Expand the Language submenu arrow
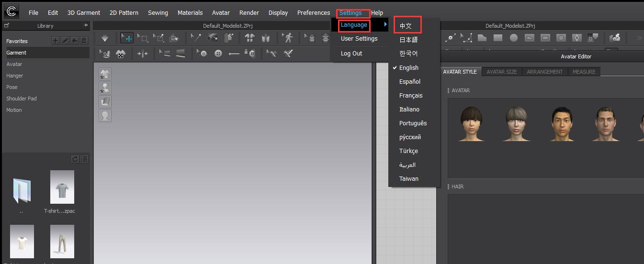Image resolution: width=644 pixels, height=264 pixels. point(385,24)
